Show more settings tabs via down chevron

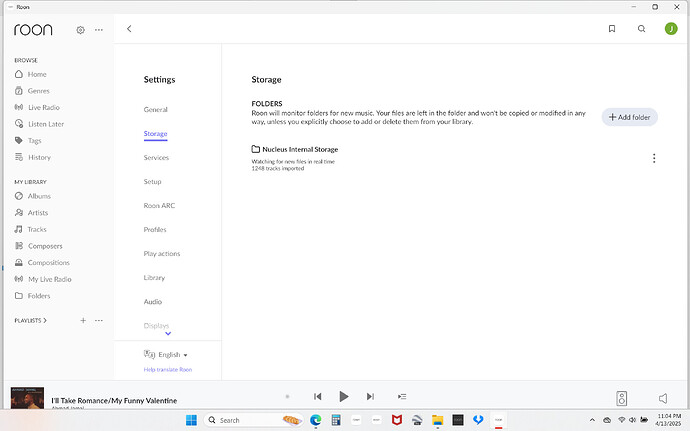point(168,334)
